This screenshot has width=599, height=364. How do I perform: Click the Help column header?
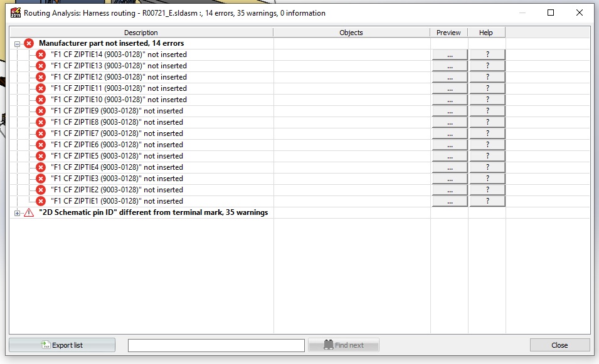click(x=486, y=33)
